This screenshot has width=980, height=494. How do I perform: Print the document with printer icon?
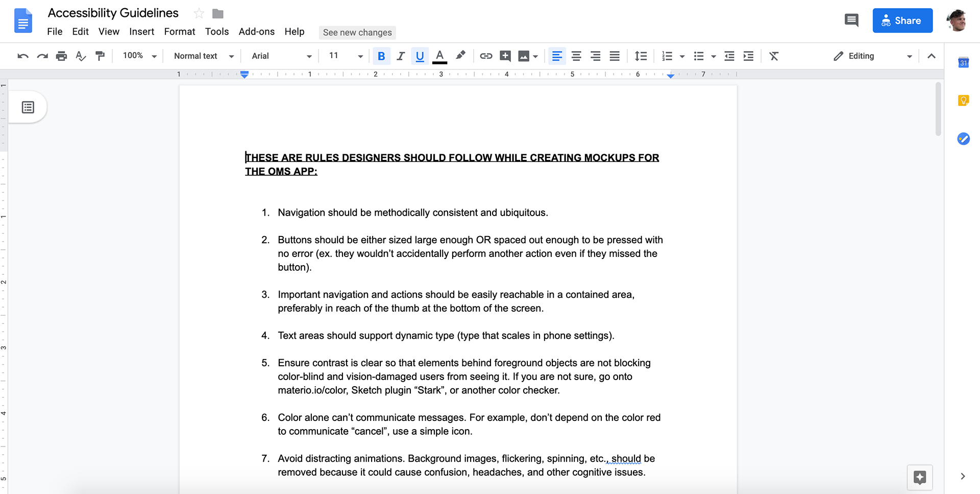tap(62, 56)
